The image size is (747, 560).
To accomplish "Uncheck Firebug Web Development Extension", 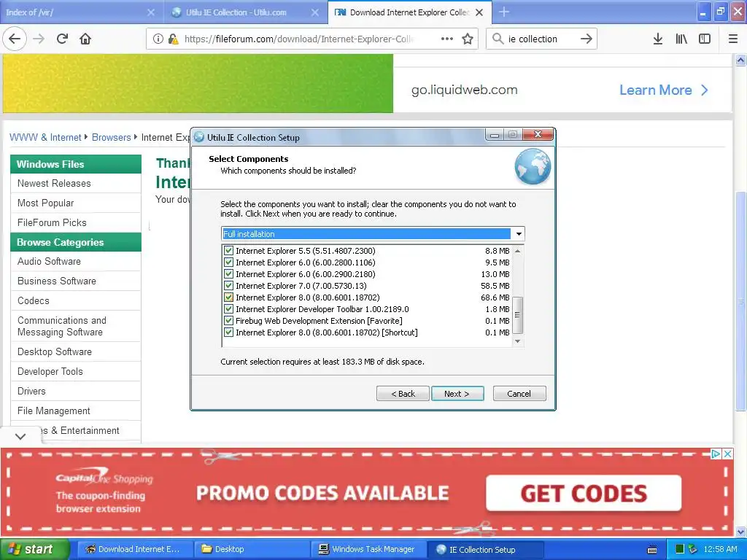I will coord(228,321).
